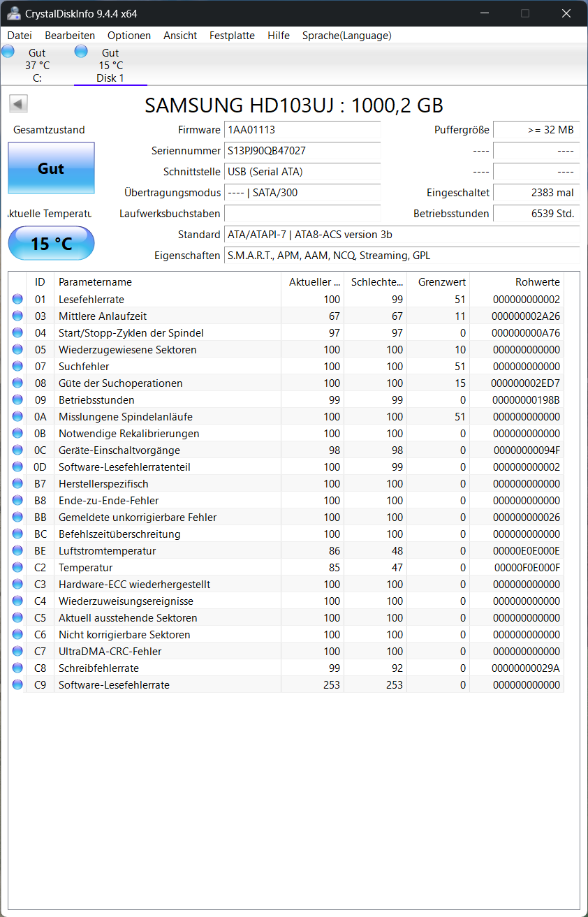Screen dimensions: 588x917
Task: Click the Eingeschaltet field 2383 mal
Action: pyautogui.click(x=536, y=193)
